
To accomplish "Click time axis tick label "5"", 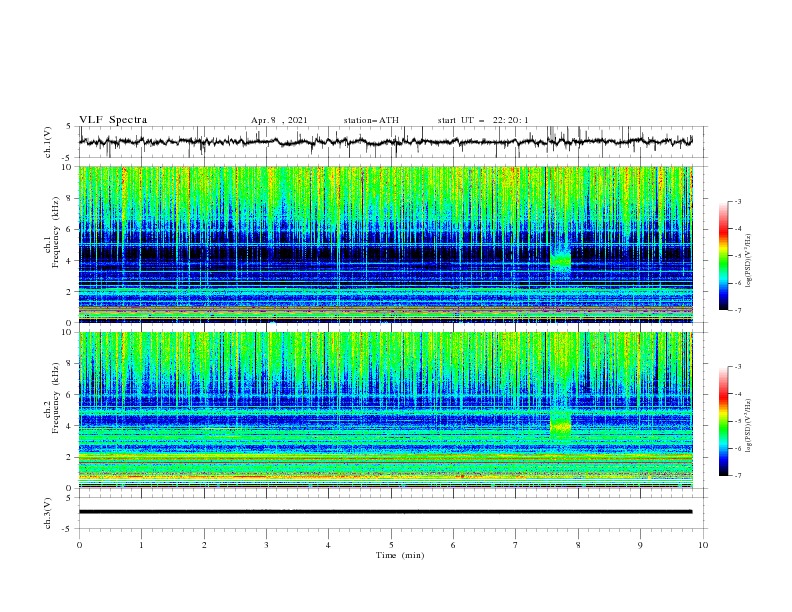I will pyautogui.click(x=391, y=545).
